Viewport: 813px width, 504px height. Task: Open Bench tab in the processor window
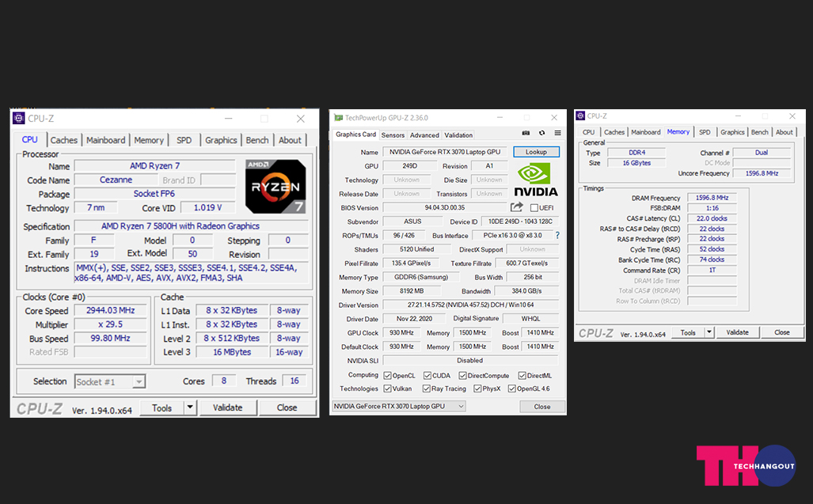point(257,140)
